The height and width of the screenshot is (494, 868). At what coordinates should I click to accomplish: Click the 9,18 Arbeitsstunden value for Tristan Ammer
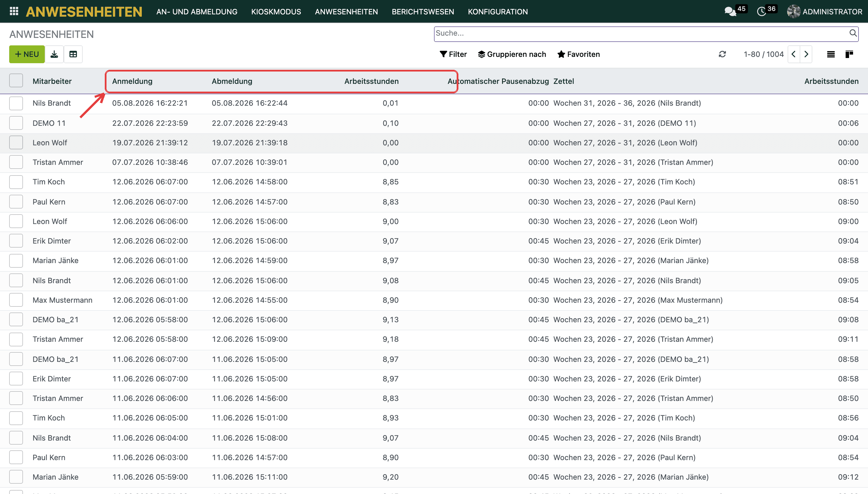391,339
